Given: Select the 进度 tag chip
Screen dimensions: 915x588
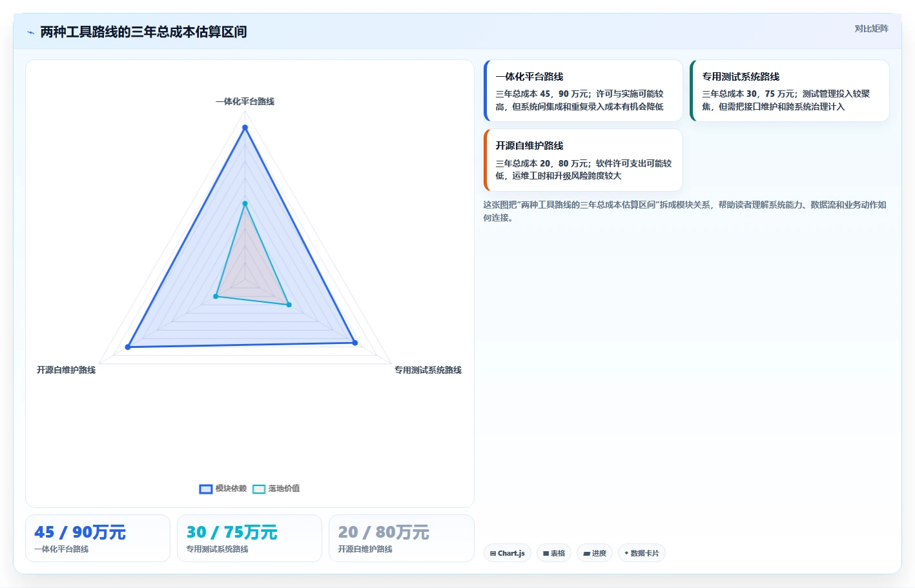Looking at the screenshot, I should tap(595, 553).
